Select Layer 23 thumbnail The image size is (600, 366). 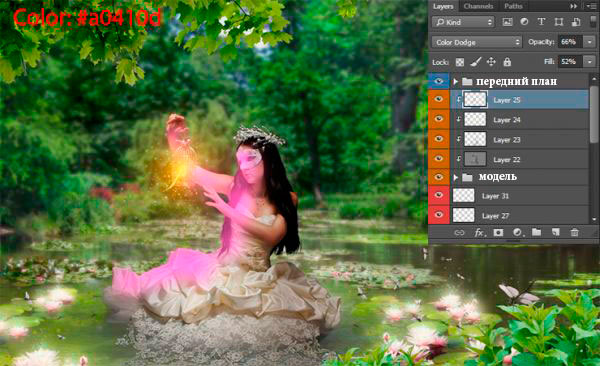pos(475,139)
